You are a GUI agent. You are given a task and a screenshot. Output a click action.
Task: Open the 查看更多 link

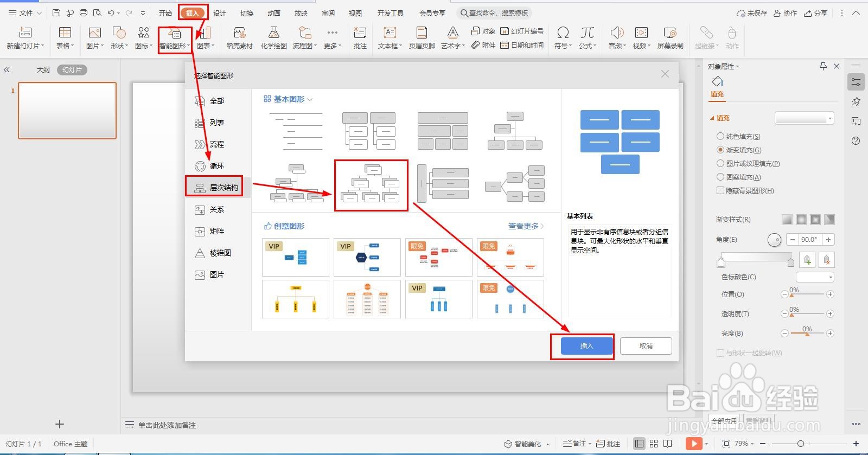526,226
